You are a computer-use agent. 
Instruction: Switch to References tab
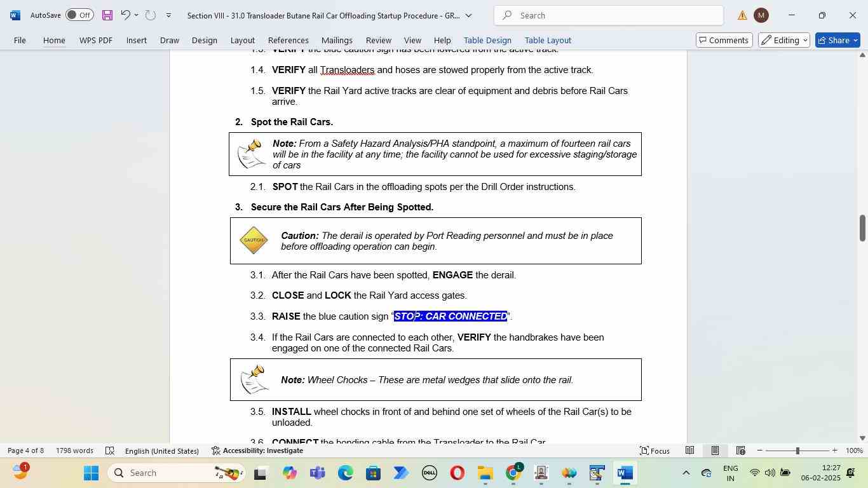[288, 40]
